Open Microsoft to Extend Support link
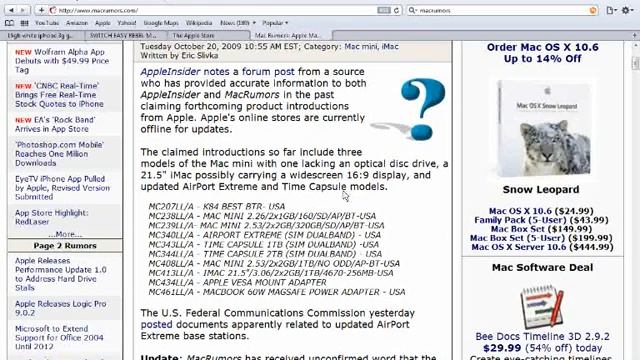Screen dimensions: 640x360 [59, 338]
